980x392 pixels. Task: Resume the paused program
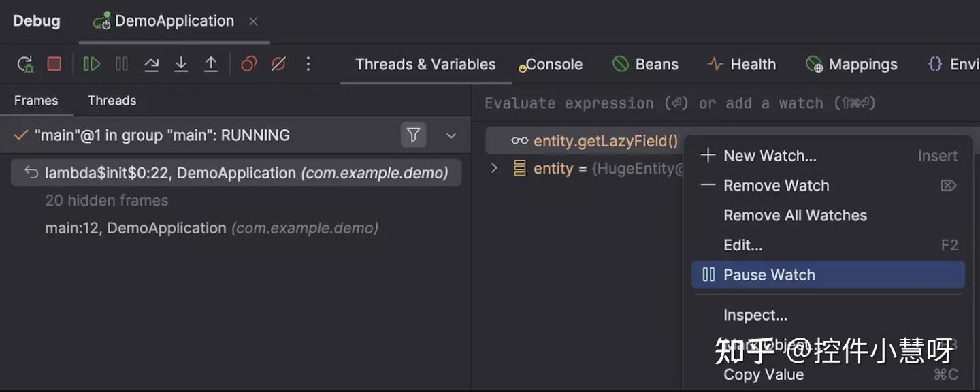[91, 63]
